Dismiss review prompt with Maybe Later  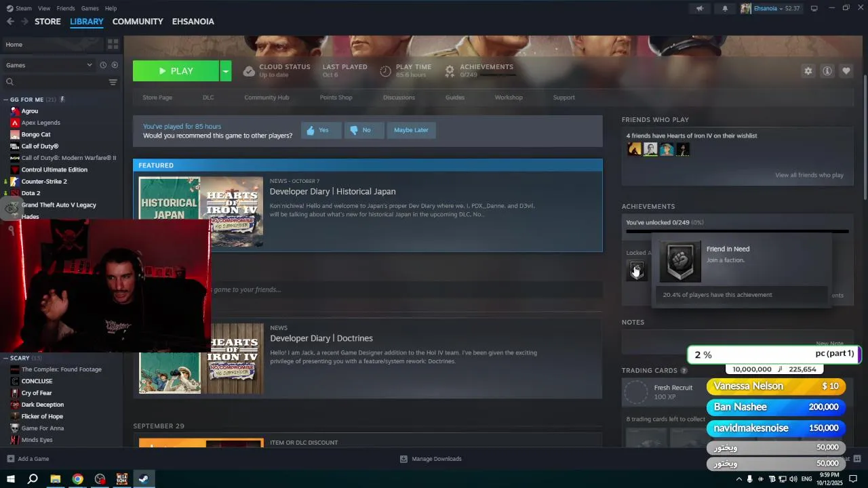(411, 130)
